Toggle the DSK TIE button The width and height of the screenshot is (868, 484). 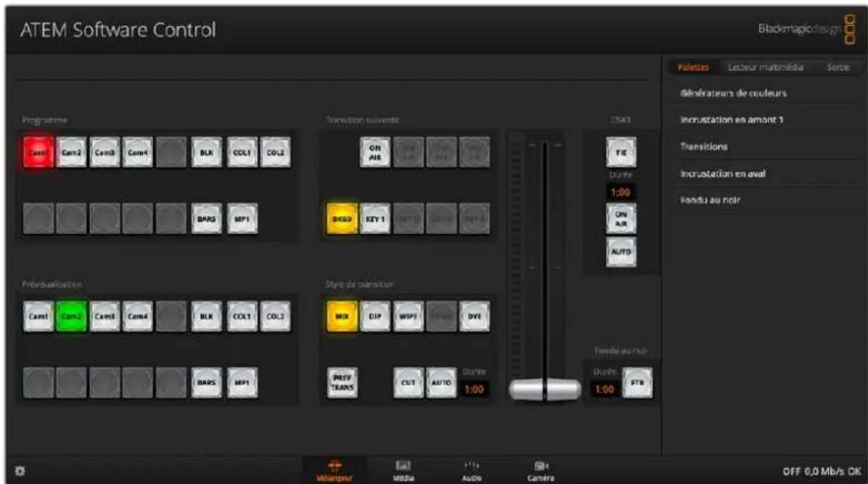(x=621, y=152)
